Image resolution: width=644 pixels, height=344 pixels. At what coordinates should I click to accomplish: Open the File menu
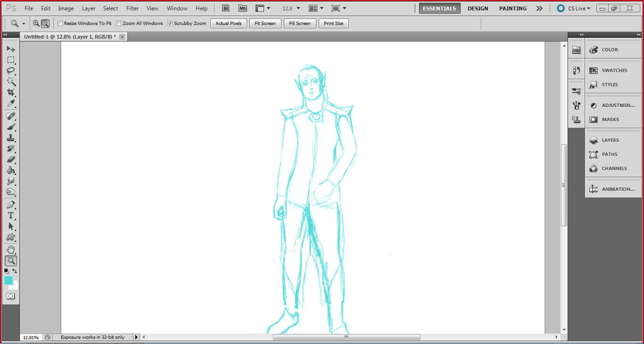tap(29, 8)
